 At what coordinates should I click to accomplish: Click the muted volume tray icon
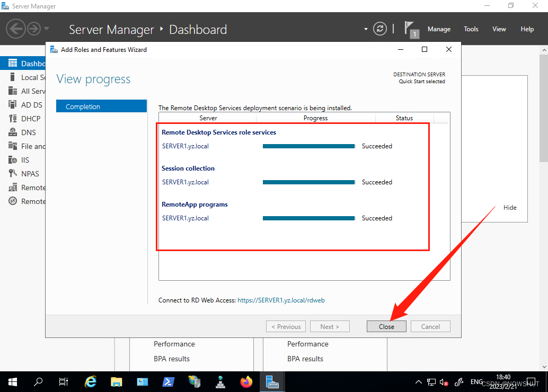pos(444,382)
